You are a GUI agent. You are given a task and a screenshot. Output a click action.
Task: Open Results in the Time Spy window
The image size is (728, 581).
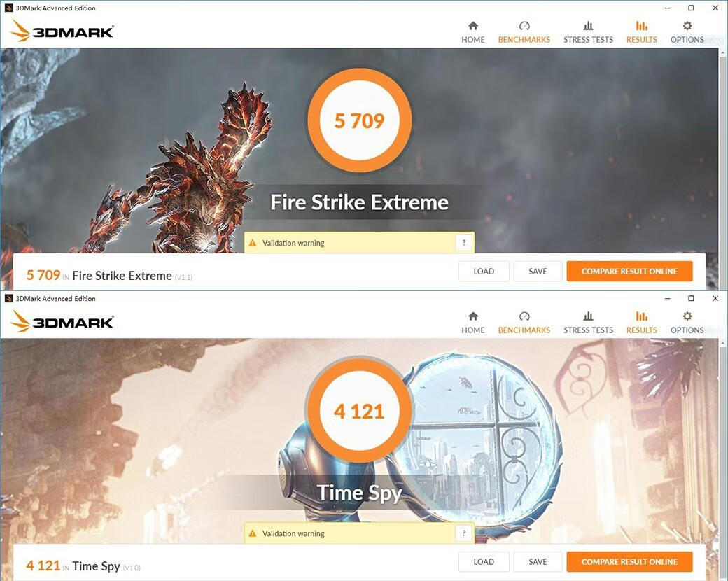(641, 323)
